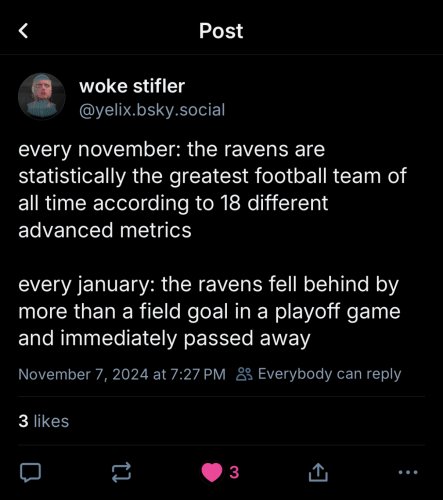Tap the 'November 7, 2024' date
The width and height of the screenshot is (443, 500).
pyautogui.click(x=83, y=374)
